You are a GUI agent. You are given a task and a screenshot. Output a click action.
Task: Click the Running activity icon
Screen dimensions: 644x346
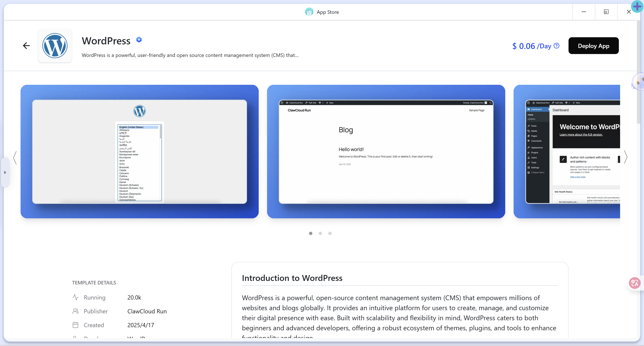(75, 297)
